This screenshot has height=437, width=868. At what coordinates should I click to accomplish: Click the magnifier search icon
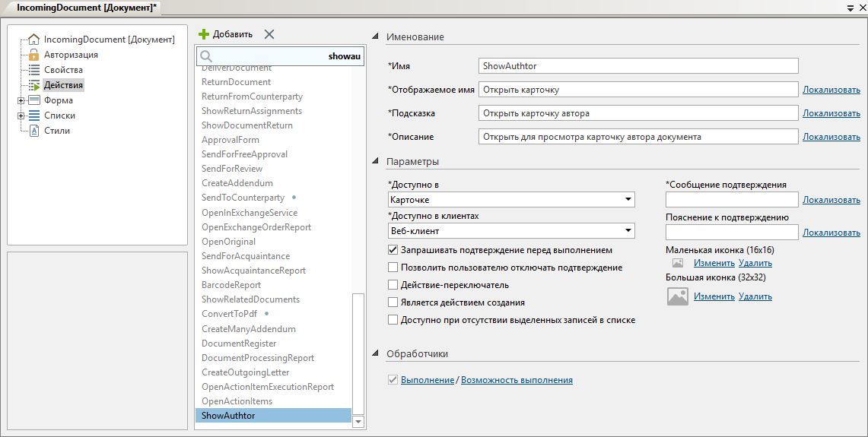(205, 56)
